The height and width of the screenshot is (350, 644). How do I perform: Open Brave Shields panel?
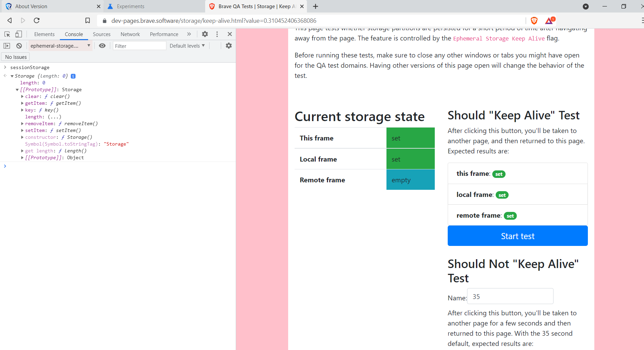pyautogui.click(x=533, y=20)
